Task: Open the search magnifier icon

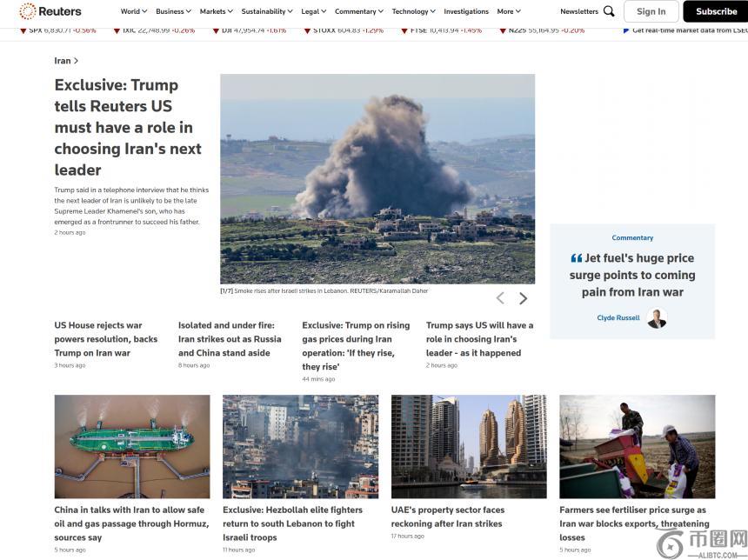Action: [x=609, y=11]
